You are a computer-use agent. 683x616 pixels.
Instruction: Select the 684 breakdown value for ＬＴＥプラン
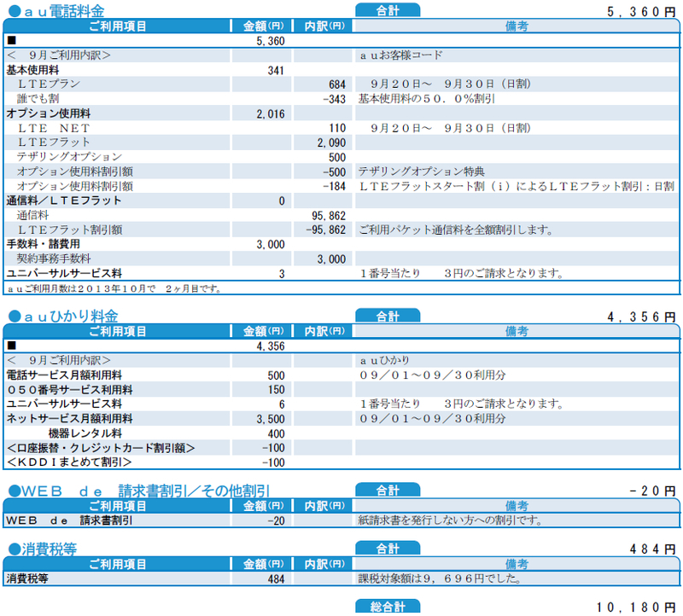pyautogui.click(x=336, y=84)
